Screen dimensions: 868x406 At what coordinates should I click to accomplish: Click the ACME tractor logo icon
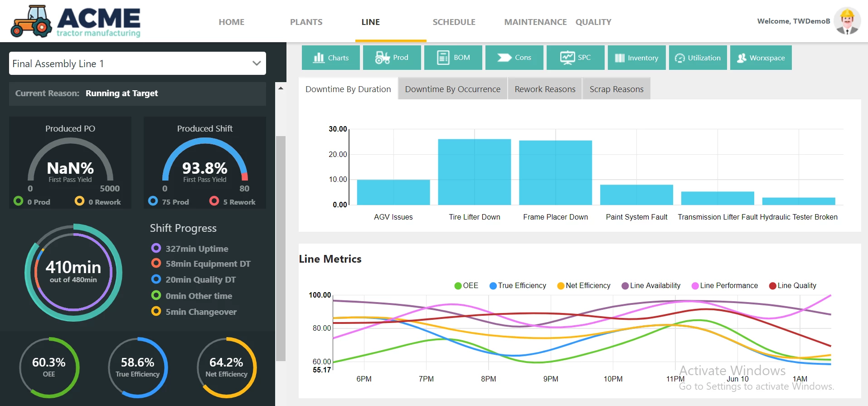click(x=31, y=21)
